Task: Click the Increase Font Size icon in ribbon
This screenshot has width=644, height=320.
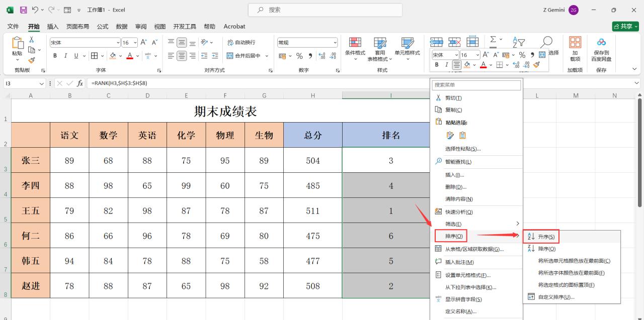Action: 143,43
